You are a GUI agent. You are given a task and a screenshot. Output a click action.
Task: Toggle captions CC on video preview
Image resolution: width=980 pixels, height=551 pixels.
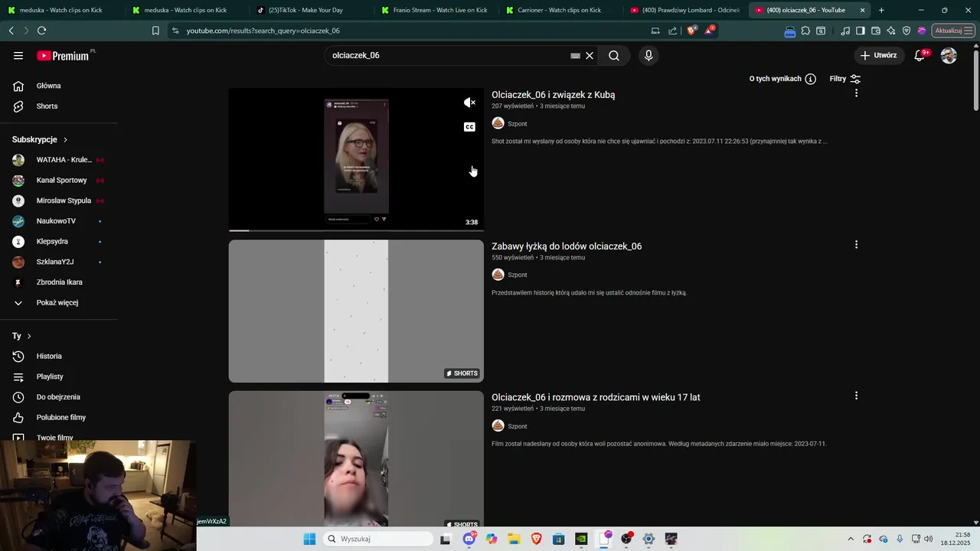tap(469, 127)
